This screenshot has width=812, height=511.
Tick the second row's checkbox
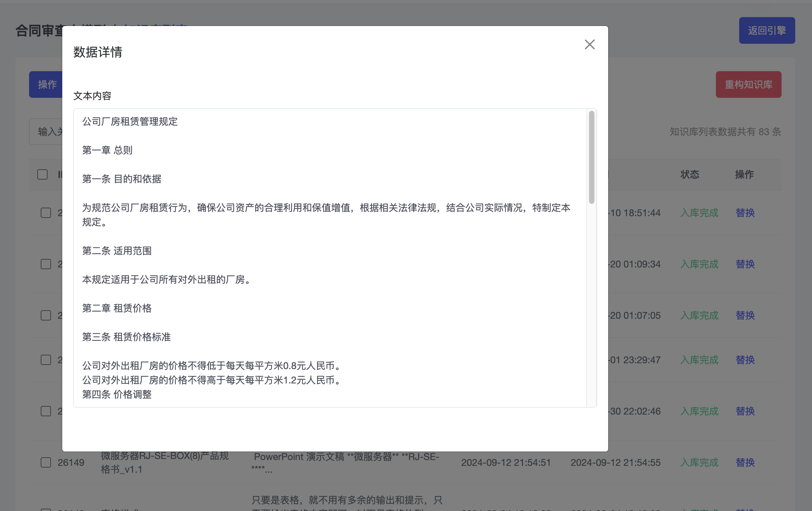(46, 264)
